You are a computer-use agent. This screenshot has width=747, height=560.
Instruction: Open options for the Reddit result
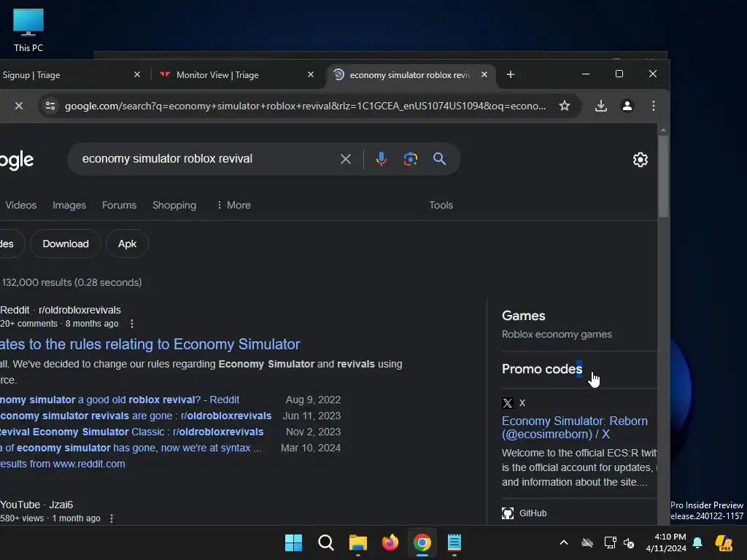pos(132,324)
